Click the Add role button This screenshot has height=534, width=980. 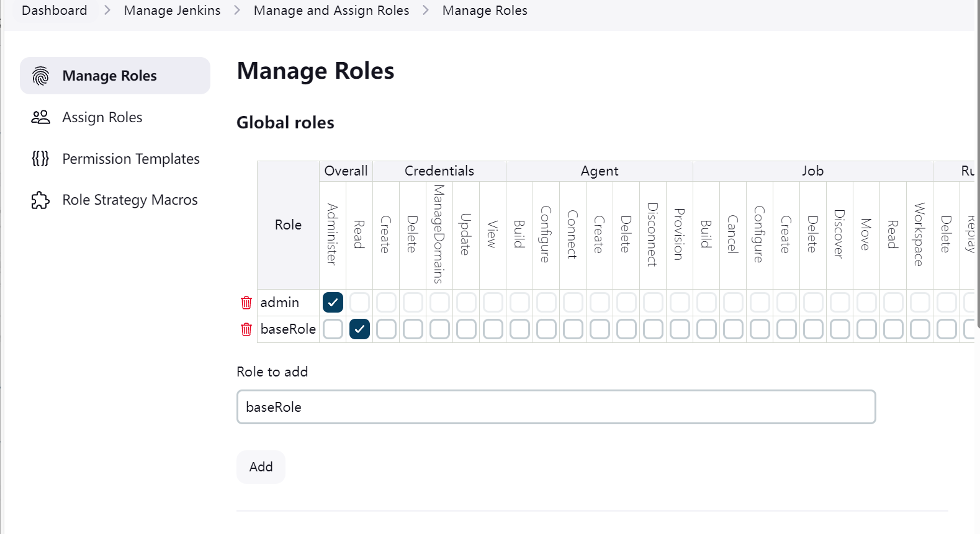pyautogui.click(x=261, y=467)
